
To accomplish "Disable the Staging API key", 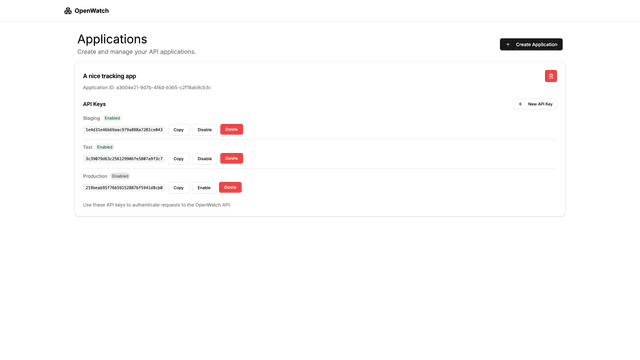I will tap(204, 130).
